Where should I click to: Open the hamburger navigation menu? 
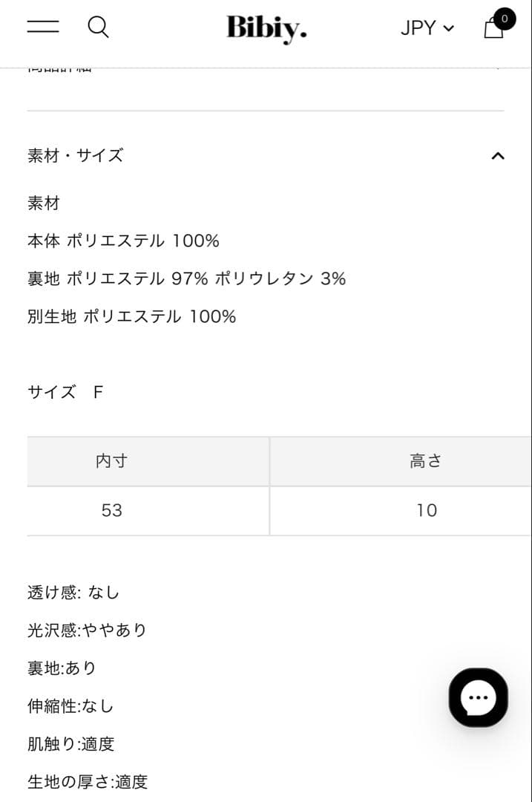(x=42, y=27)
